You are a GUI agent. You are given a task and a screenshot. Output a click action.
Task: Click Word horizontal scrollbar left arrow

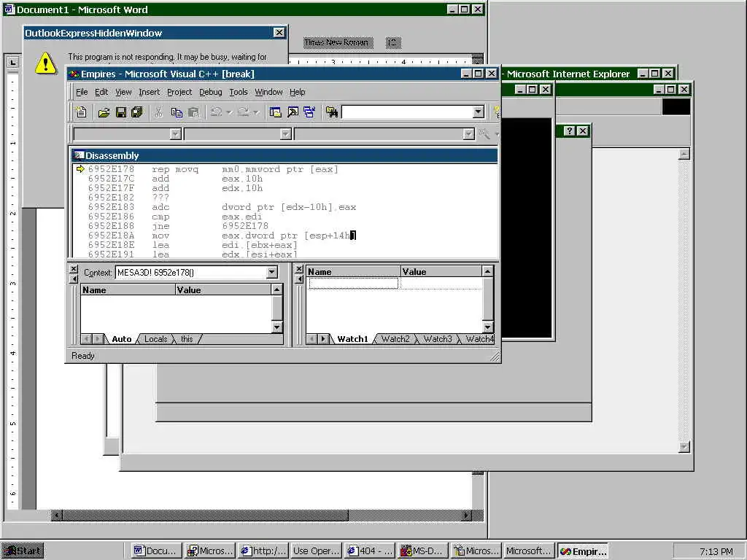click(57, 516)
